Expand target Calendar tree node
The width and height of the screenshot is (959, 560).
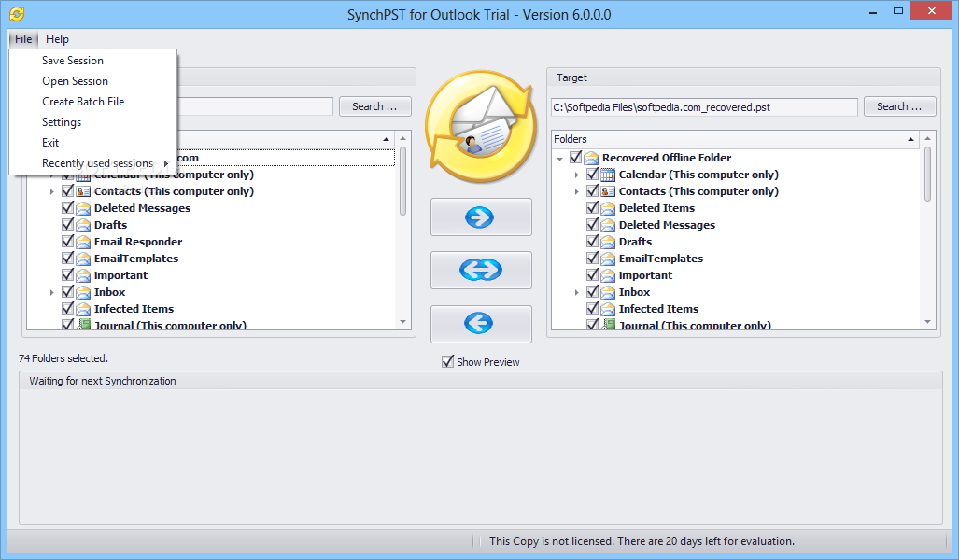pos(576,175)
